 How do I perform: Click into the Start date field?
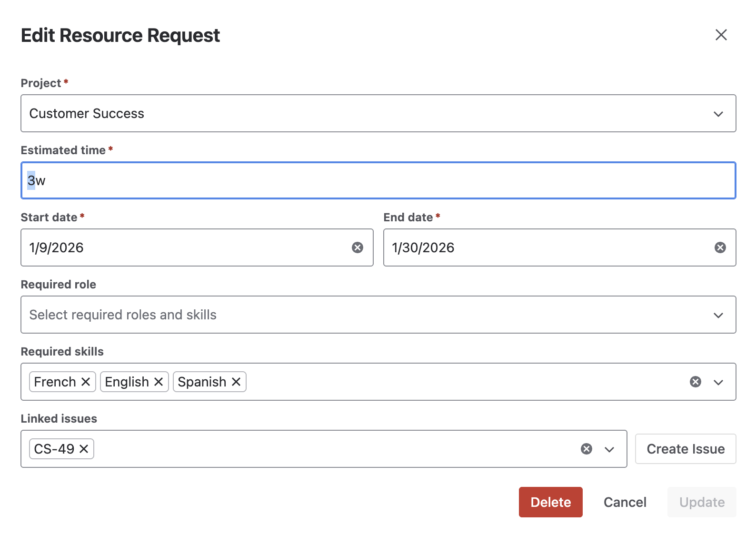[x=186, y=247]
